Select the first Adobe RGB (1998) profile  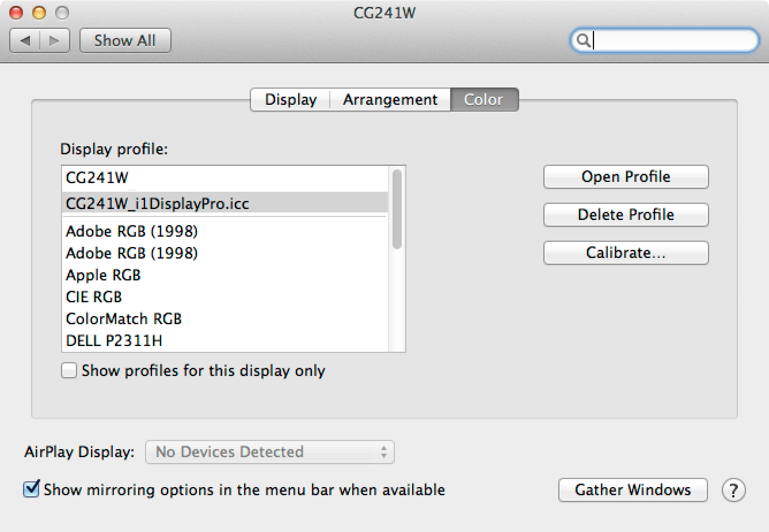pos(226,231)
